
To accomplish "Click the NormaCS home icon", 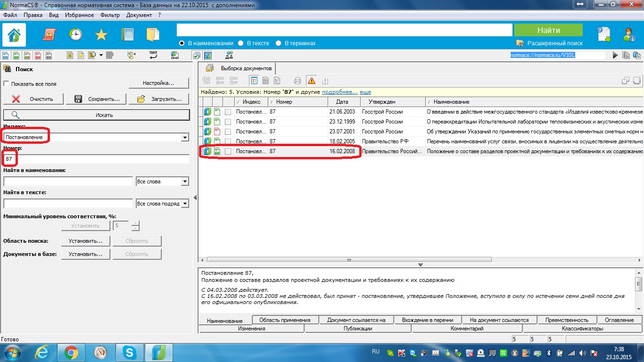I will click(14, 35).
